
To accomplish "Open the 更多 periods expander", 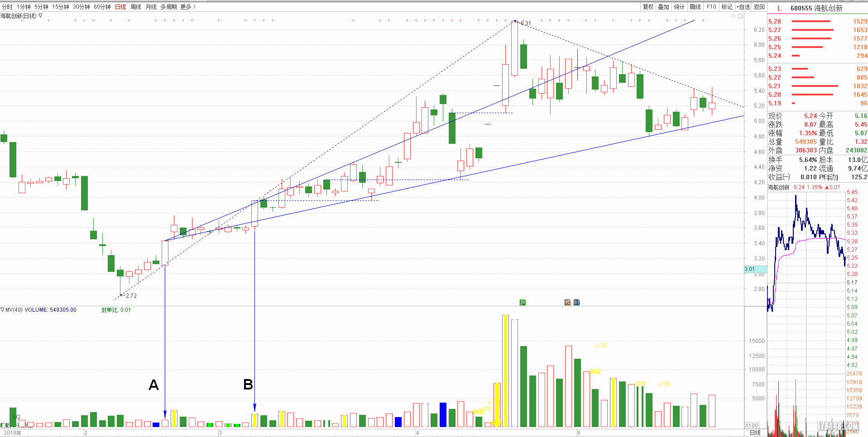I will [188, 7].
